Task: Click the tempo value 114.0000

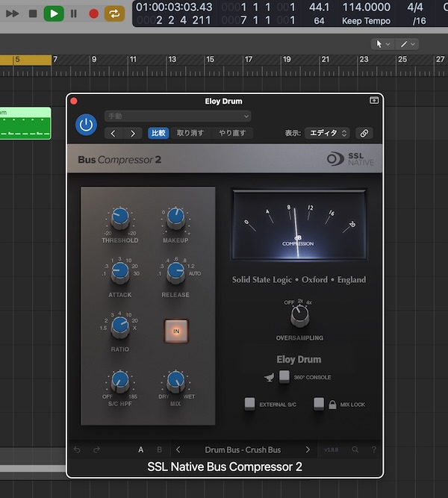Action: [x=367, y=7]
